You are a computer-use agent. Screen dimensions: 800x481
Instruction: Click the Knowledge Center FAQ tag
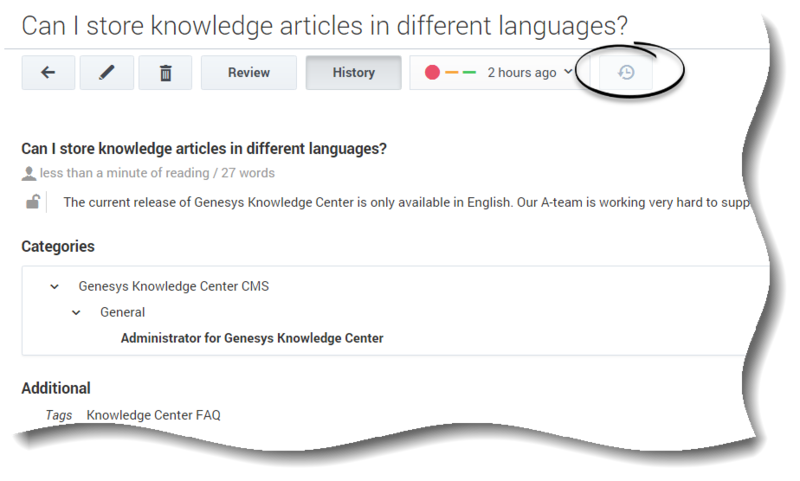154,415
